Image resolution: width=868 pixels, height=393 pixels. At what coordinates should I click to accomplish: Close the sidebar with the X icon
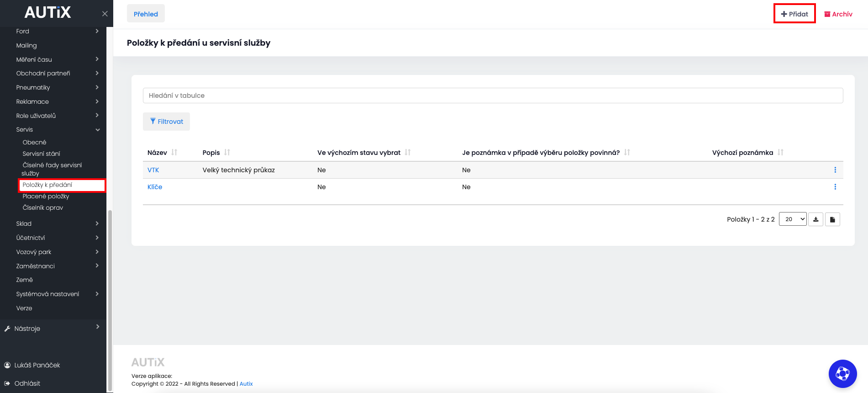105,14
